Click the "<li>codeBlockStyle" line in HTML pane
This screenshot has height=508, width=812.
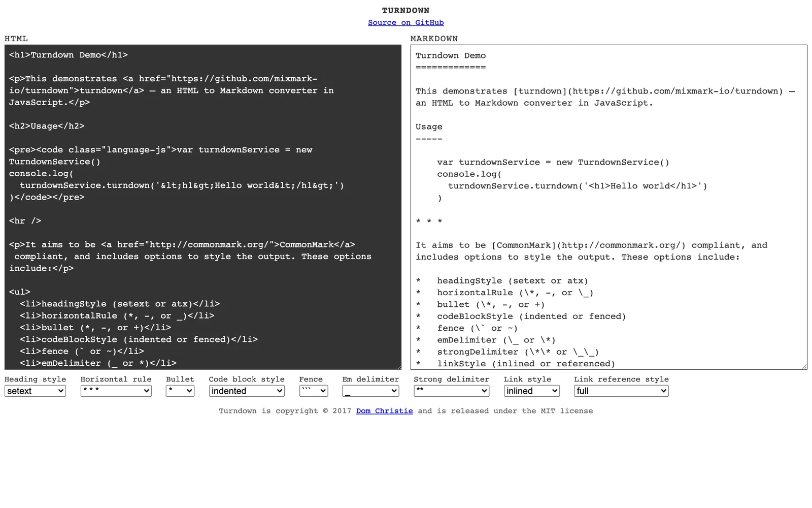(139, 339)
